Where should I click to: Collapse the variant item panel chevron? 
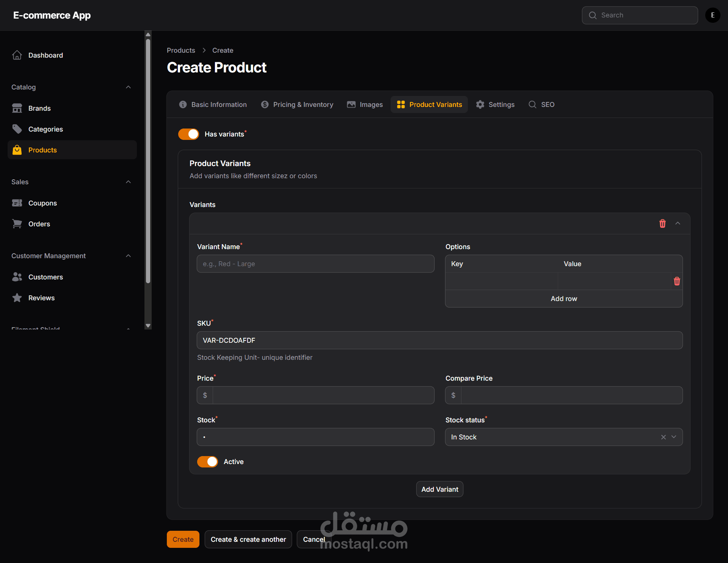678,224
